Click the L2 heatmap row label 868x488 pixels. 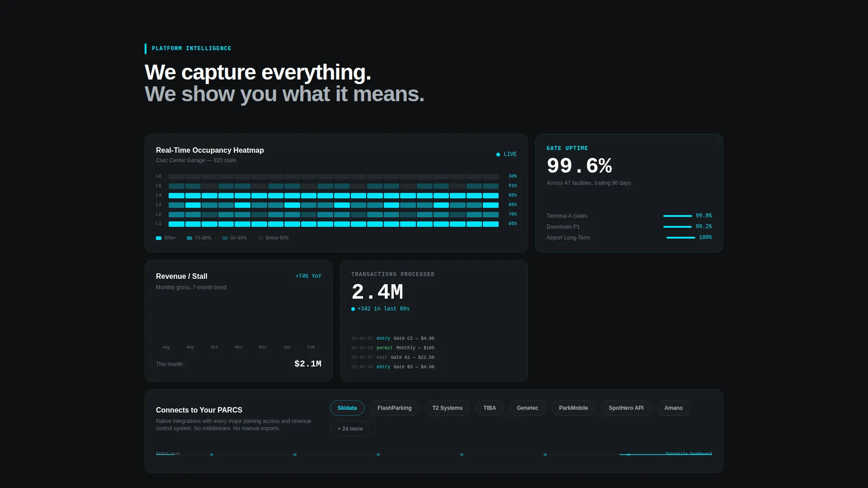tap(159, 214)
